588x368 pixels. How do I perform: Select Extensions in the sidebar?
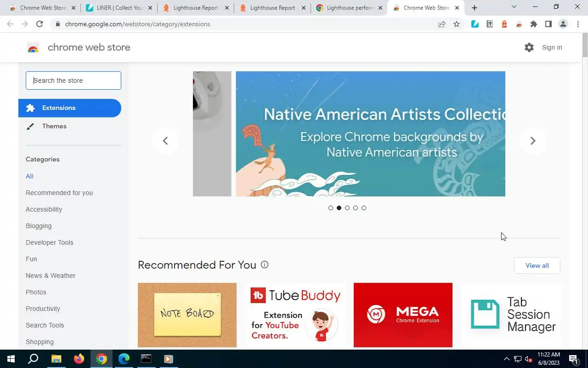[70, 108]
